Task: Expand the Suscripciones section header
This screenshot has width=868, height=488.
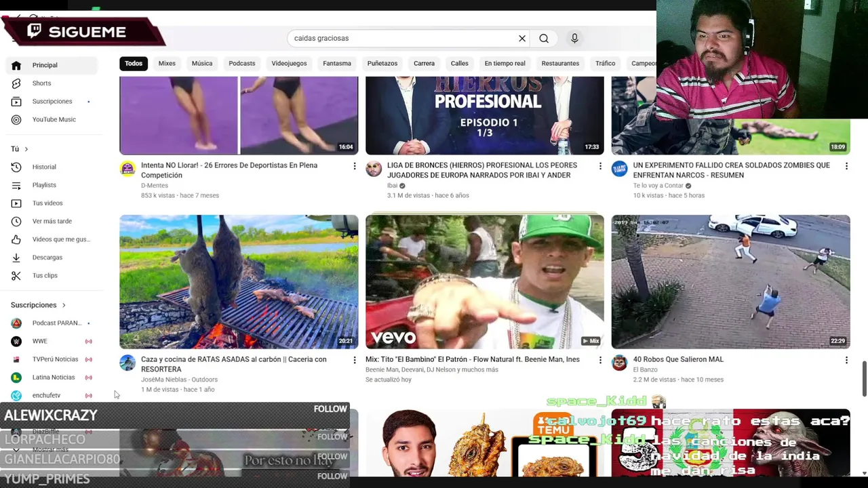Action: click(38, 305)
